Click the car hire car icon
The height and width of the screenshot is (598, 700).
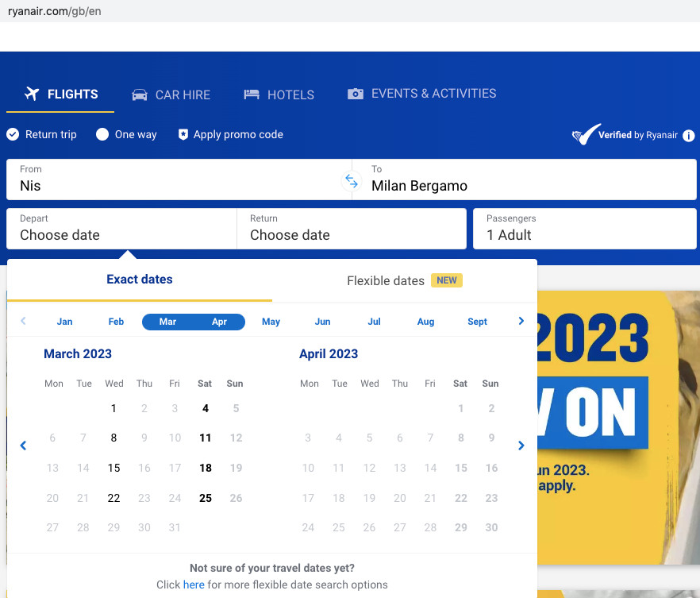(140, 95)
